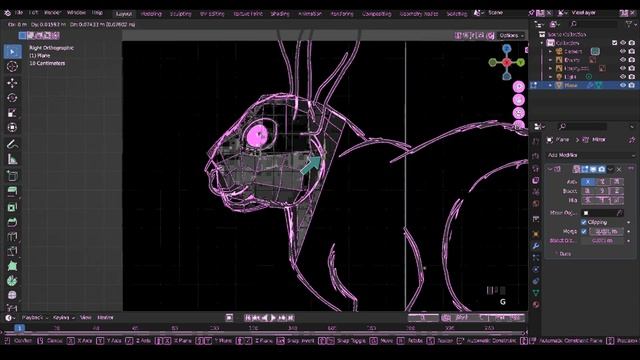Select the Select Box tool
Image resolution: width=640 pixels, height=360 pixels.
(12, 51)
